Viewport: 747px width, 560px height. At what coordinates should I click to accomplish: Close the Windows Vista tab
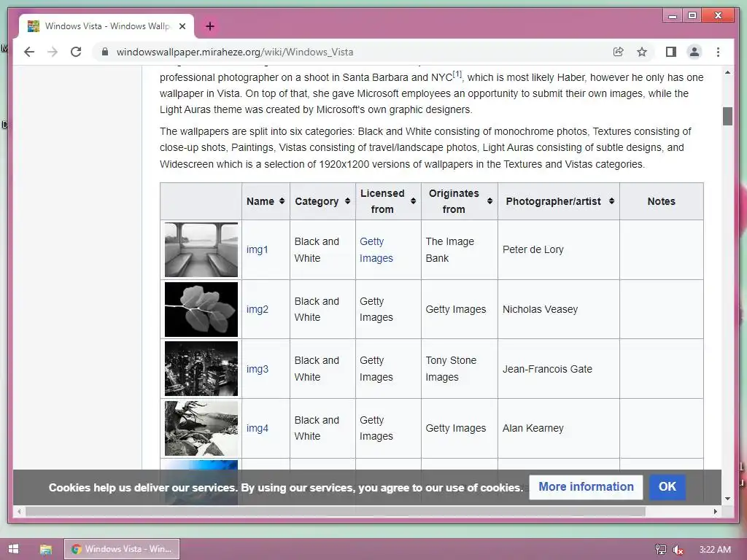(x=182, y=26)
